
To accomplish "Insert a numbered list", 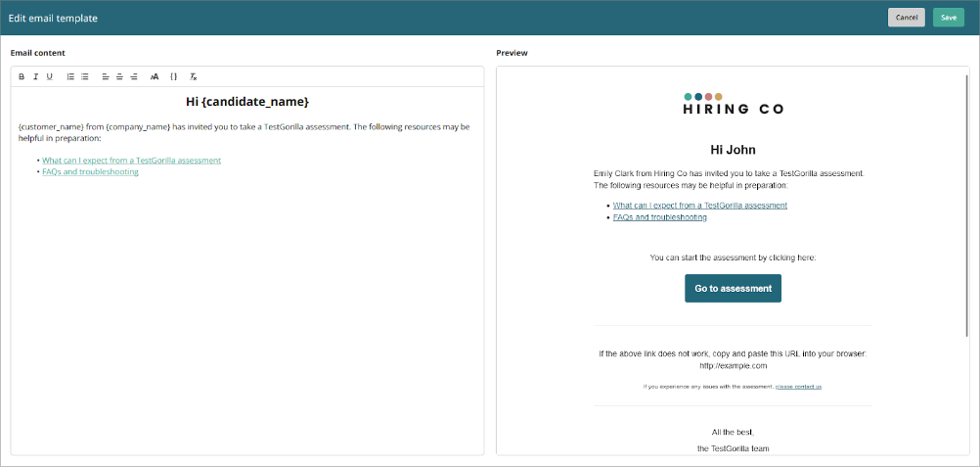I will coord(70,76).
